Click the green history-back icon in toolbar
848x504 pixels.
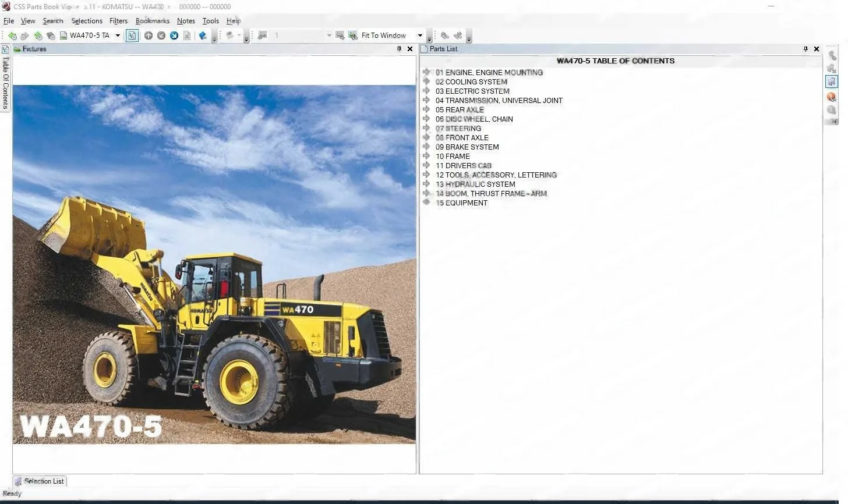point(38,36)
